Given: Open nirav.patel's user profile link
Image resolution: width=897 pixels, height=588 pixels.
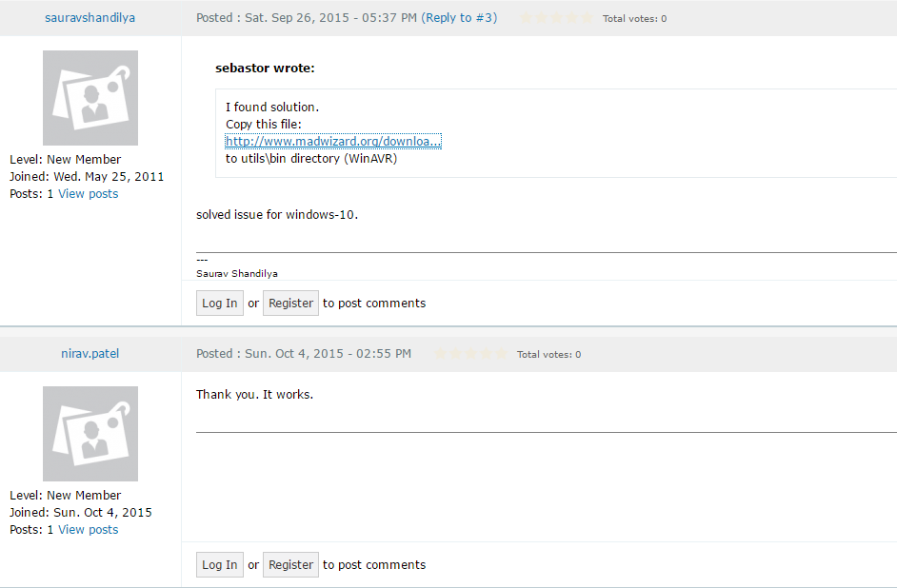Looking at the screenshot, I should [x=90, y=354].
